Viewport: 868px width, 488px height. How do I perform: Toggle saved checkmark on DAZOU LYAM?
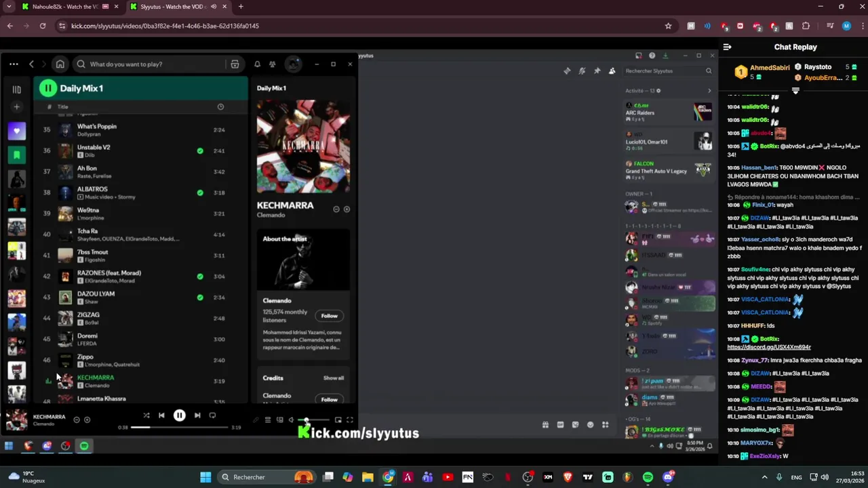pos(200,298)
